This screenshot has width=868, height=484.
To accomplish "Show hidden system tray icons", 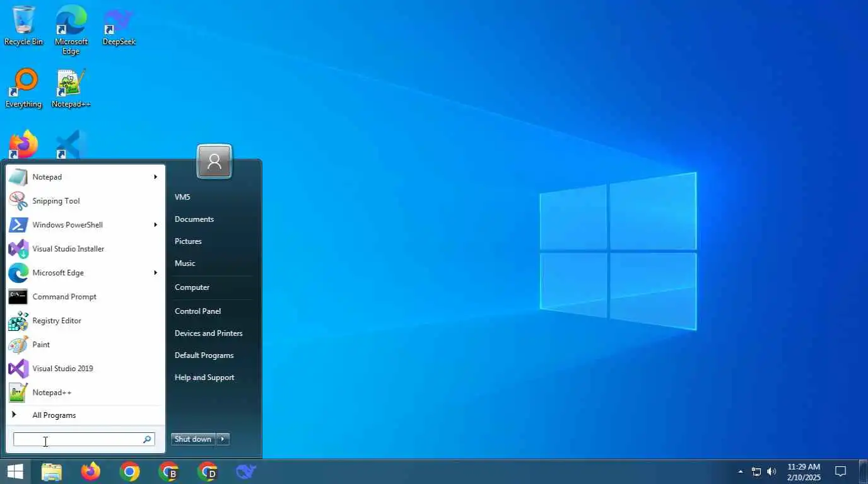I will (741, 471).
